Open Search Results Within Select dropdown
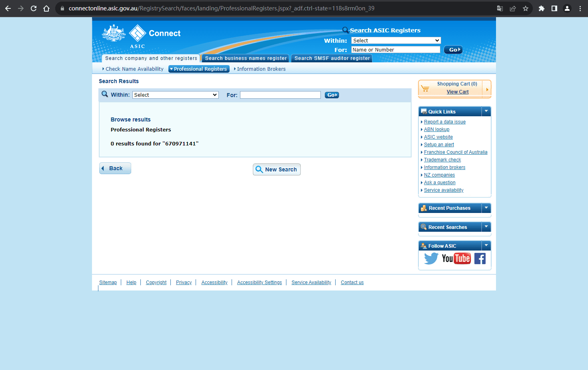Viewport: 588px width, 370px height. 176,95
